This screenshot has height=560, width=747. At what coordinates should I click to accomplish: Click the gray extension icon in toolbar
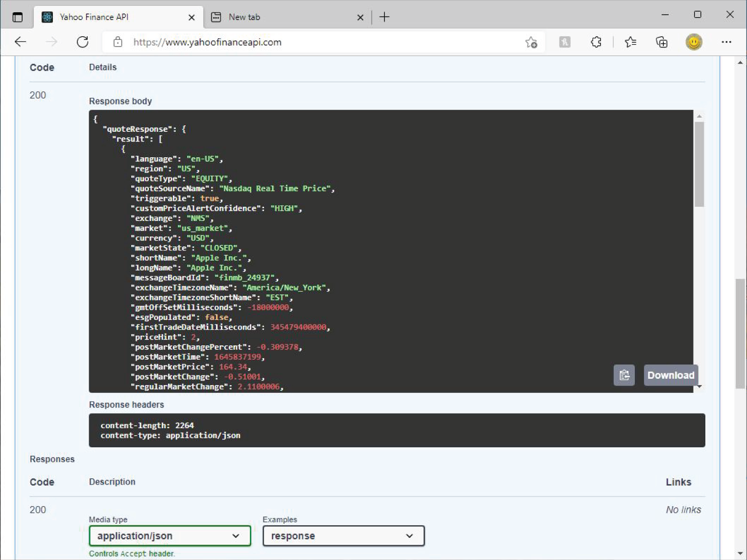point(564,42)
